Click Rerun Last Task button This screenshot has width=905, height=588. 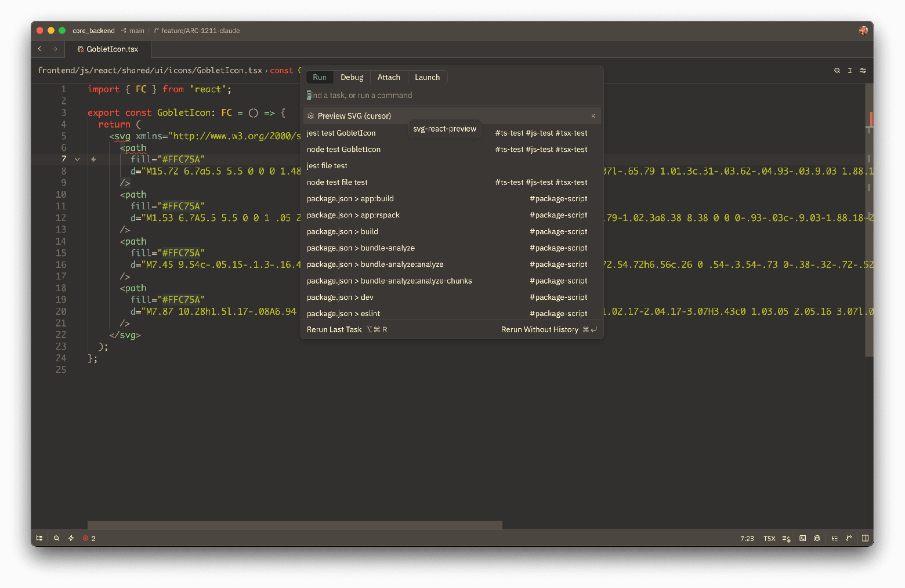pos(347,329)
